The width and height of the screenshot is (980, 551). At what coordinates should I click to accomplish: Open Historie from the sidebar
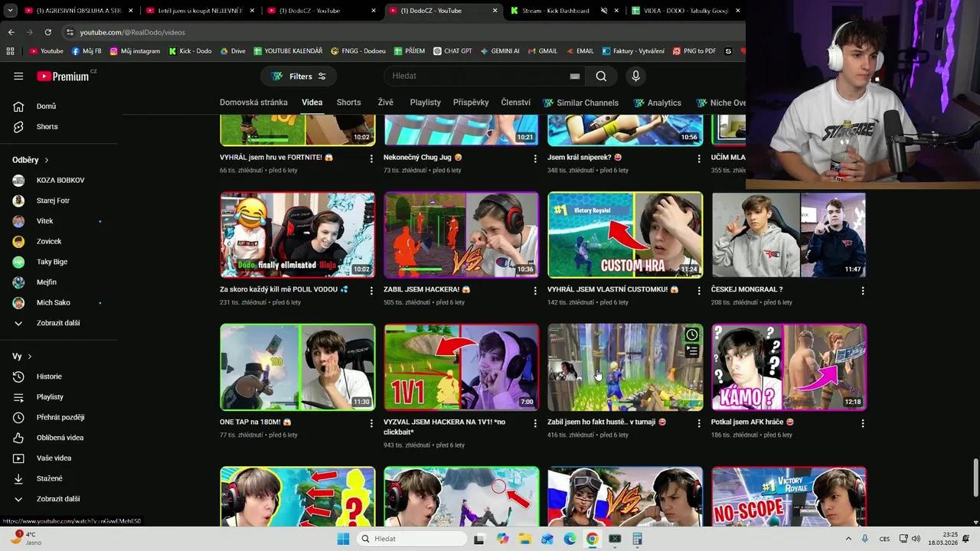[49, 376]
